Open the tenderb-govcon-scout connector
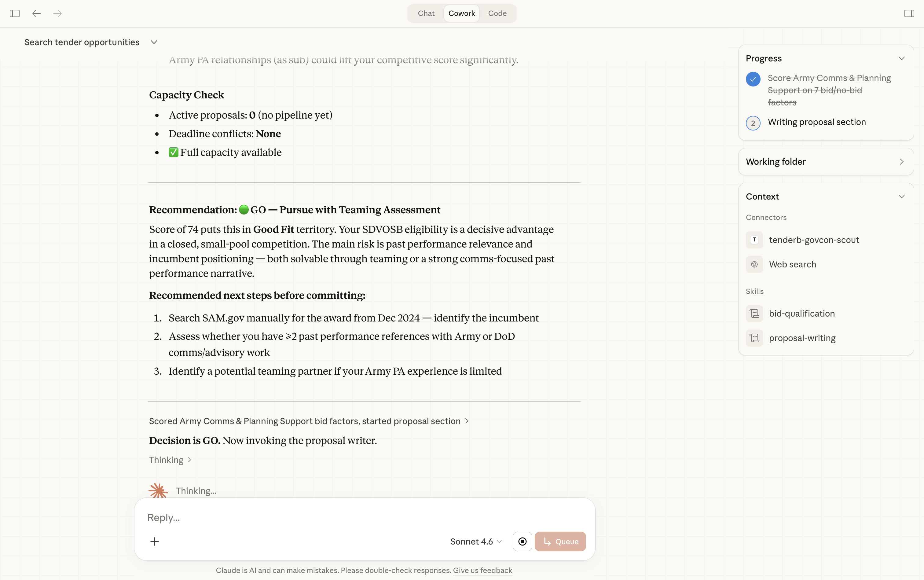The width and height of the screenshot is (924, 580). [x=813, y=240]
